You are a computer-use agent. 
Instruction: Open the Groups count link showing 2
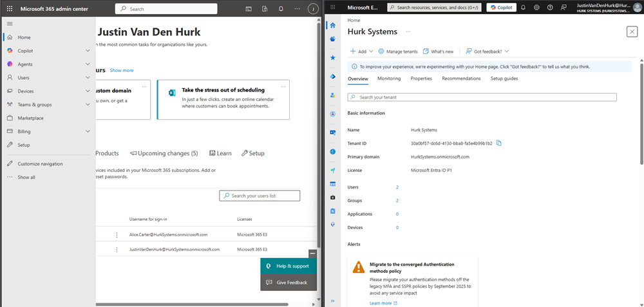click(x=397, y=201)
